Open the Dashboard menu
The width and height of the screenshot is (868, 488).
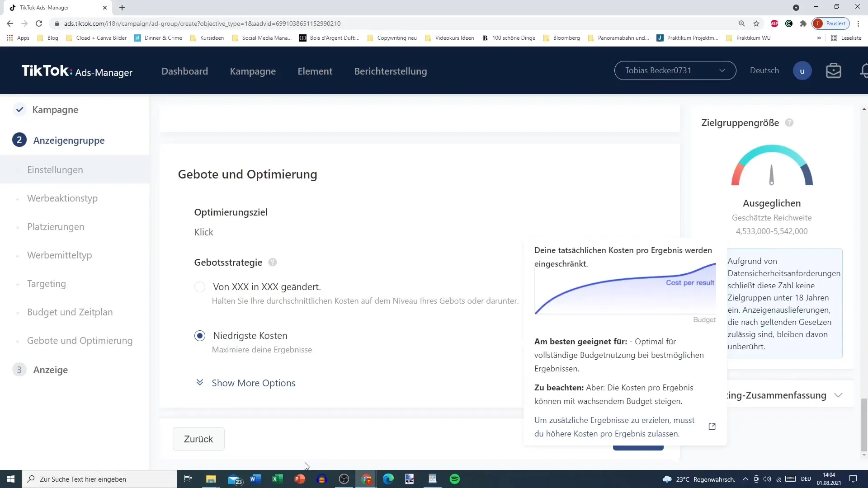coord(185,71)
